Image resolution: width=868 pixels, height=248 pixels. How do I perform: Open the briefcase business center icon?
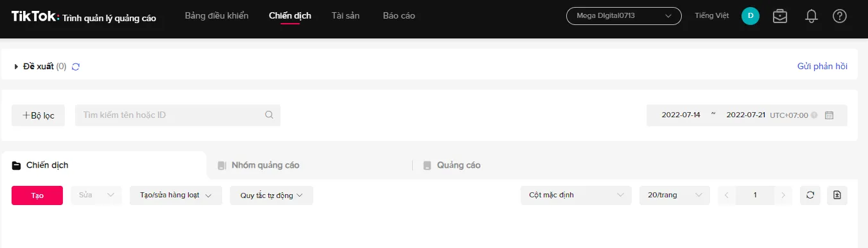click(780, 16)
